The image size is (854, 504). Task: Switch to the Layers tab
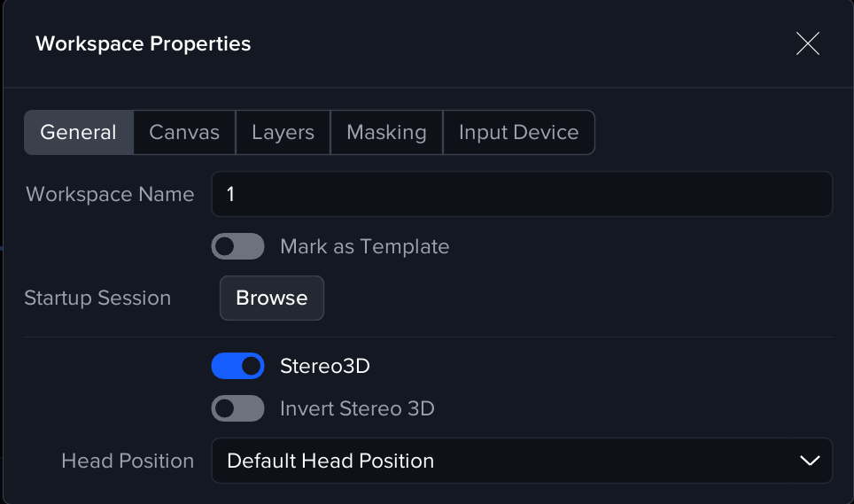pyautogui.click(x=283, y=133)
